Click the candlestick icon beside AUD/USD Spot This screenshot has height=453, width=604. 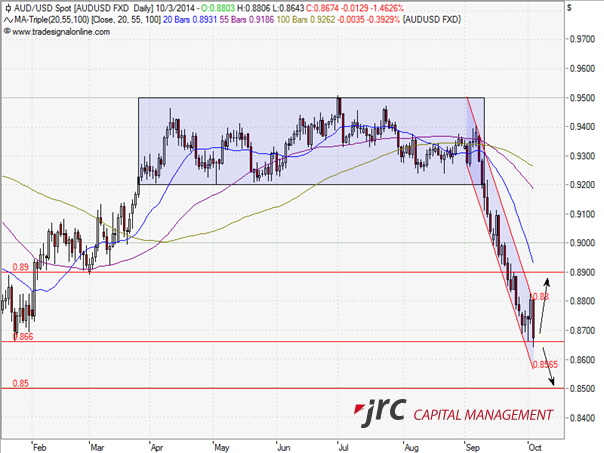click(x=8, y=8)
